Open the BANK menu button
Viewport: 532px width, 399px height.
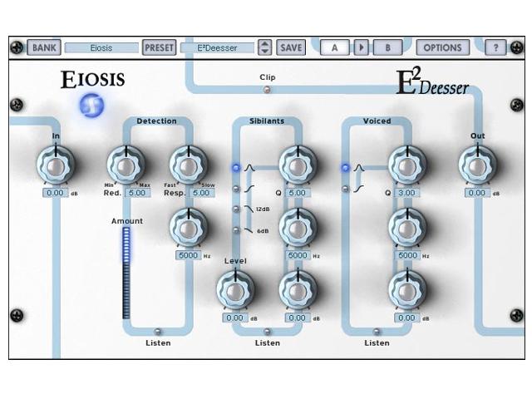[x=44, y=47]
